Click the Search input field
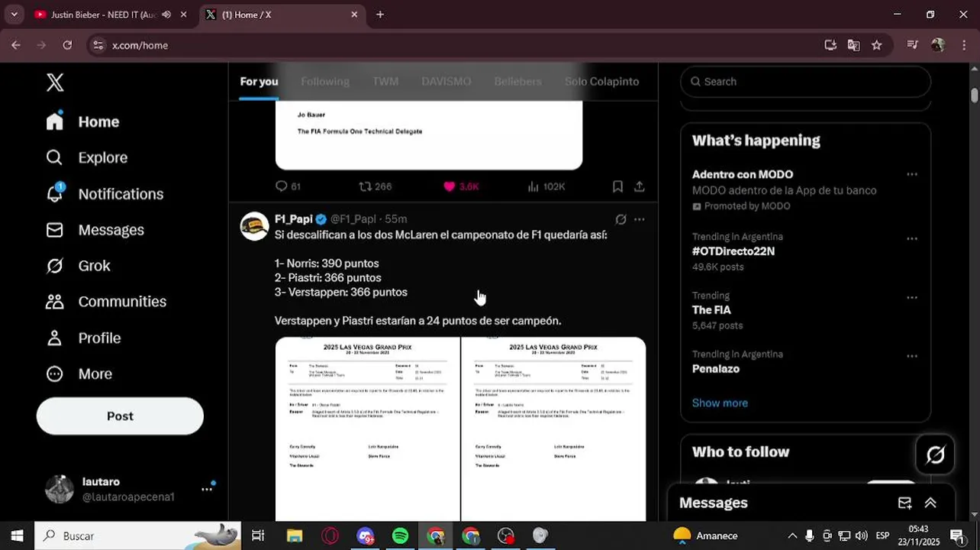980x550 pixels. (805, 82)
